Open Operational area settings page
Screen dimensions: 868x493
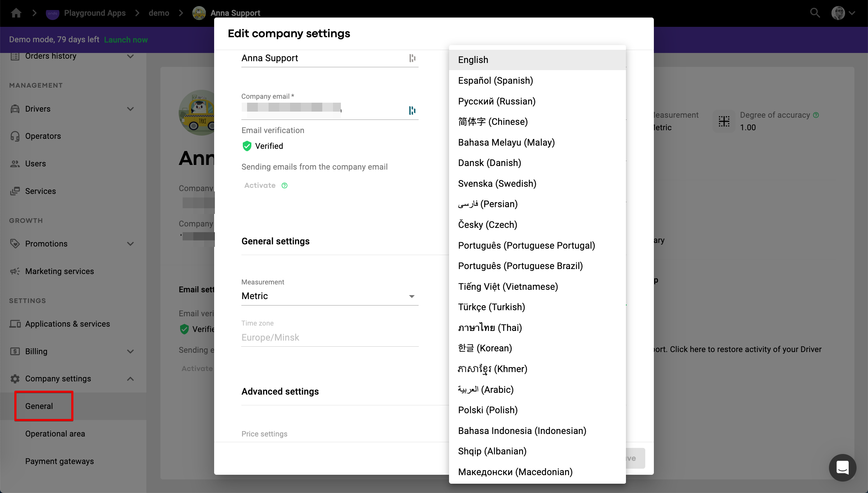pos(55,434)
